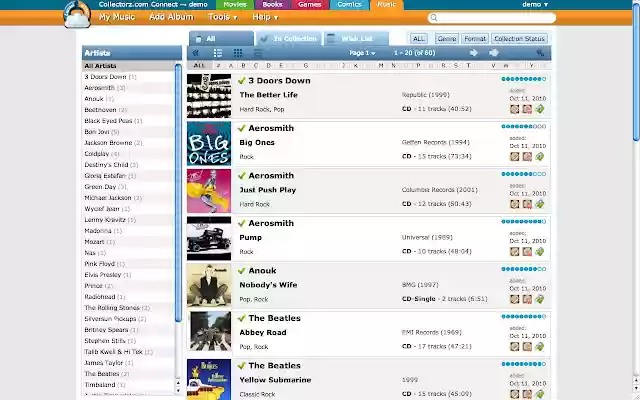Toggle collection checkmark for Pump row
640x400 pixels.
coord(242,223)
